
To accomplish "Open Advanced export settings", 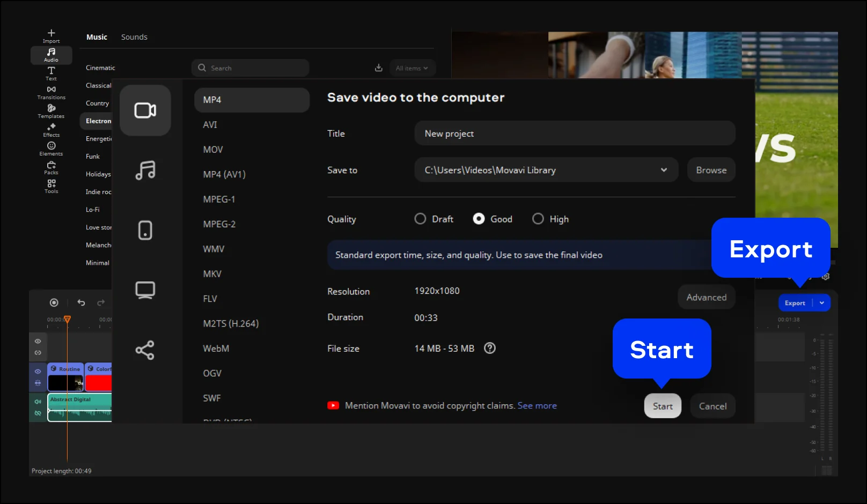I will pos(706,297).
